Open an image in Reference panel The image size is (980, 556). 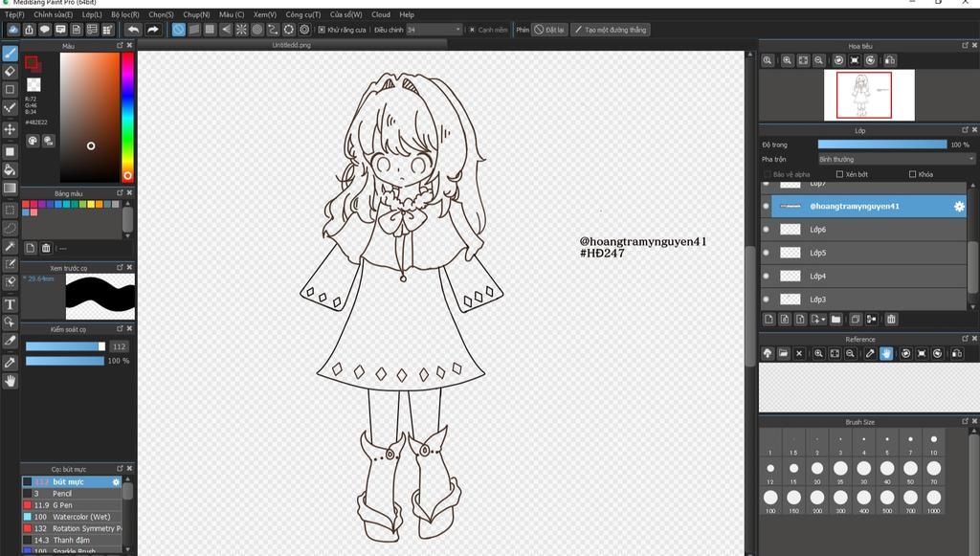[783, 353]
